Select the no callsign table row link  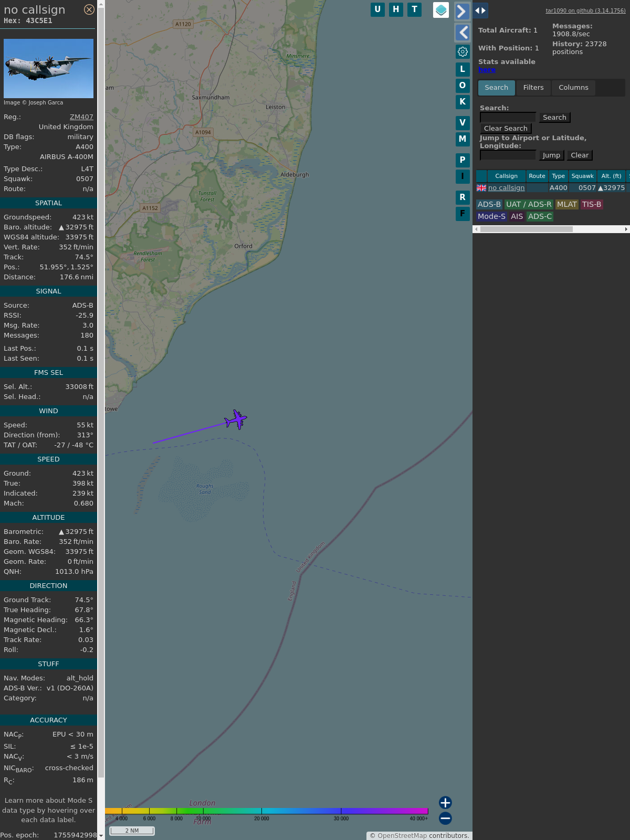(506, 188)
